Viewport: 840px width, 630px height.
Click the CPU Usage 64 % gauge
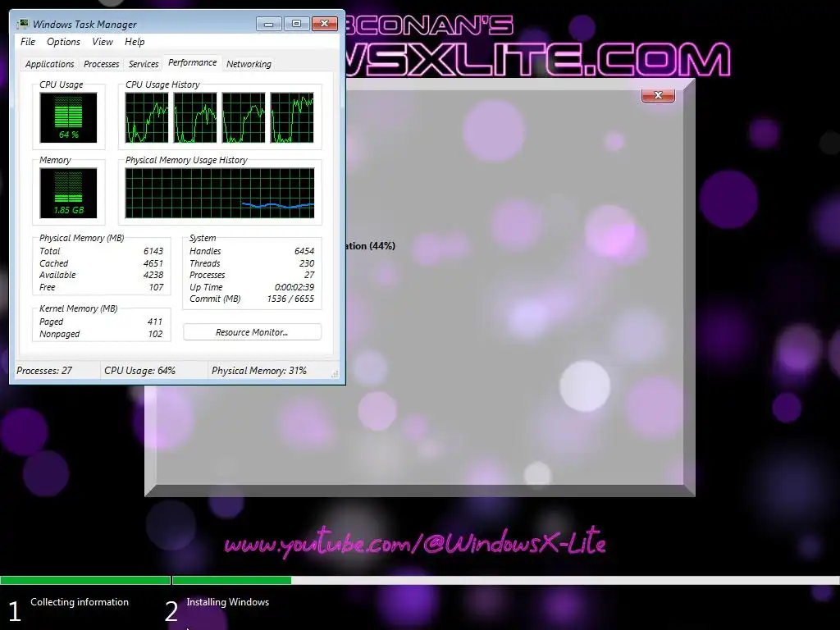tap(69, 117)
